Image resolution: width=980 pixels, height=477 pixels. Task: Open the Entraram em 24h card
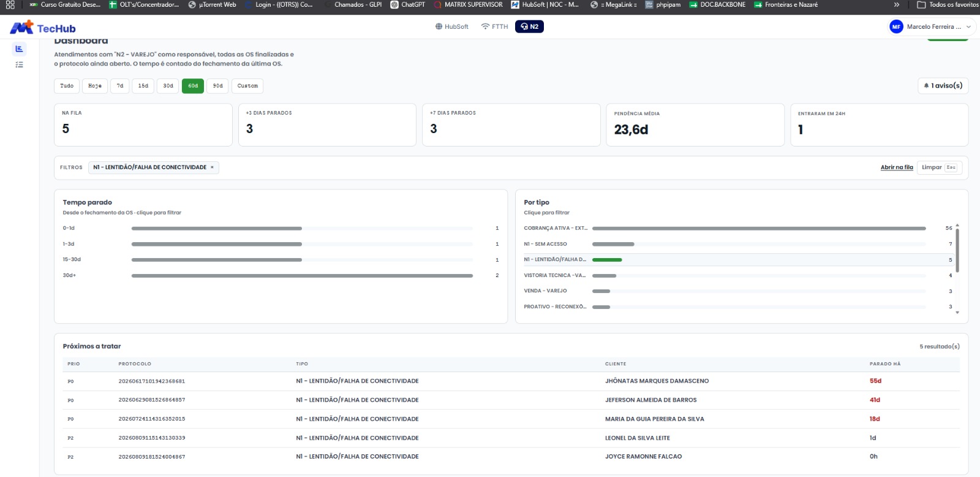[880, 125]
